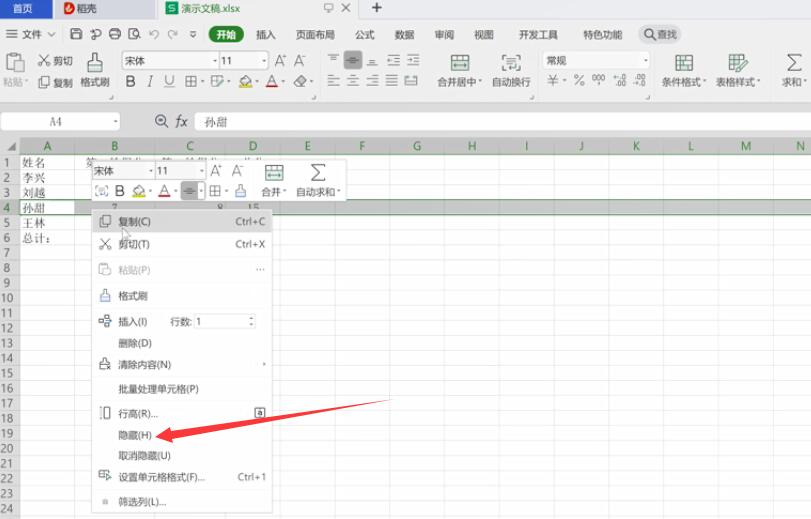The image size is (811, 519).
Task: Apply fill color bucket in ribbon
Action: tap(246, 81)
